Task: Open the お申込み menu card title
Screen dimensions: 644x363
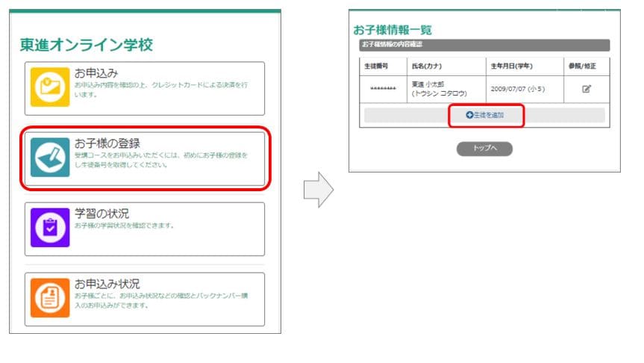Action: [x=96, y=73]
